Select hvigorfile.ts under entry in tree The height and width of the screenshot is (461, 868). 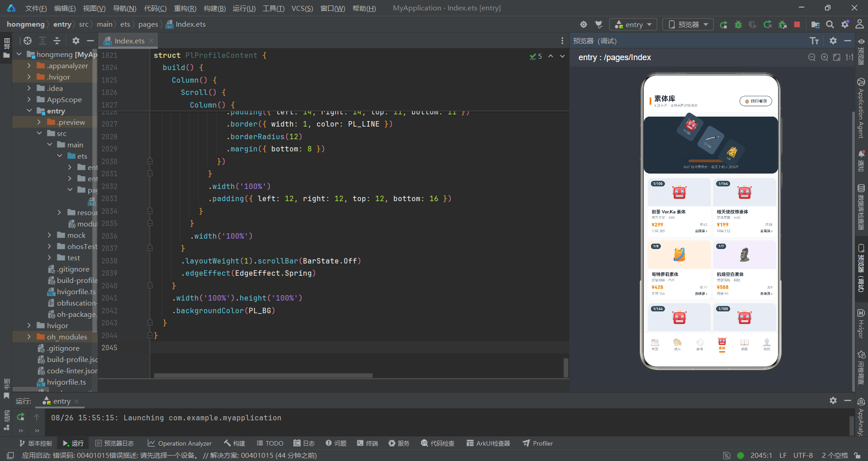[x=72, y=292]
